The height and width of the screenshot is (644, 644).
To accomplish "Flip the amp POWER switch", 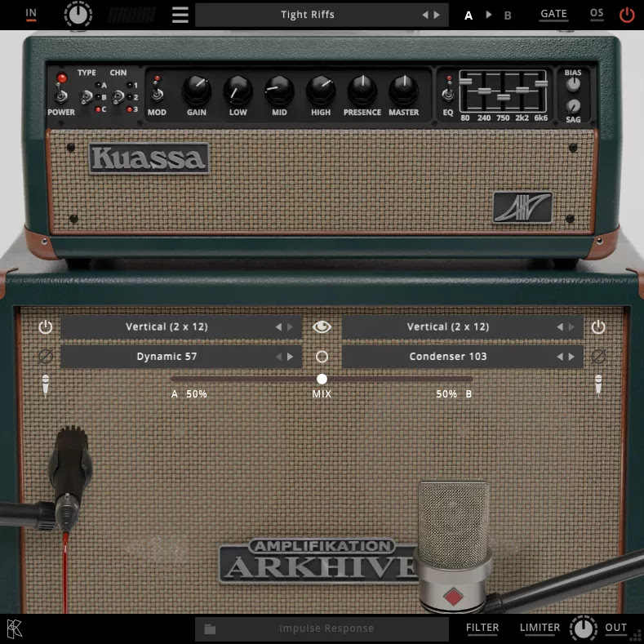I will click(x=60, y=95).
